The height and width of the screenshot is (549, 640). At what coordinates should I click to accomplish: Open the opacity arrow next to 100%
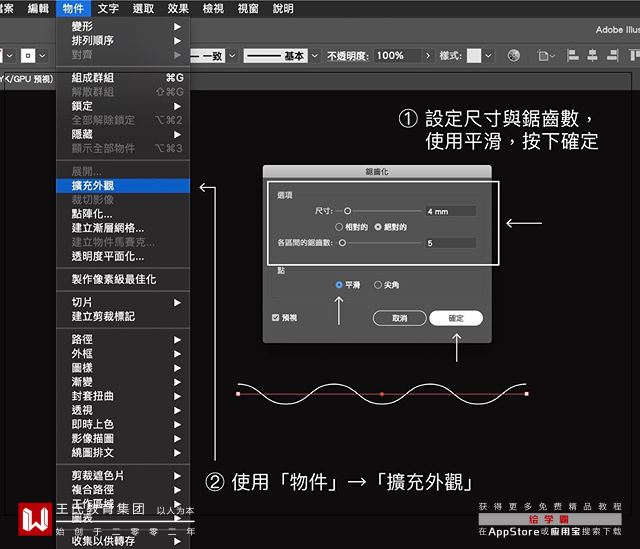427,56
